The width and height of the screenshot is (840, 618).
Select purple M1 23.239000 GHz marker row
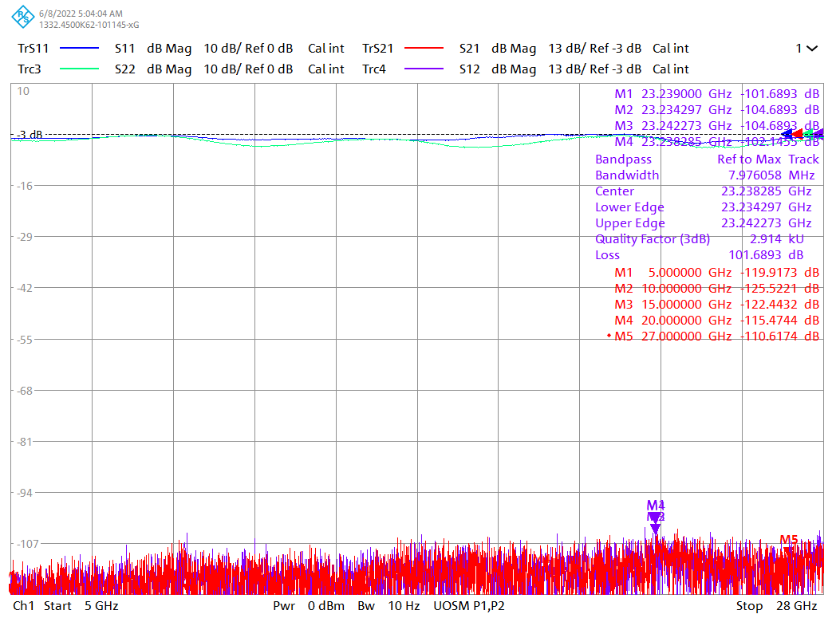pos(716,94)
